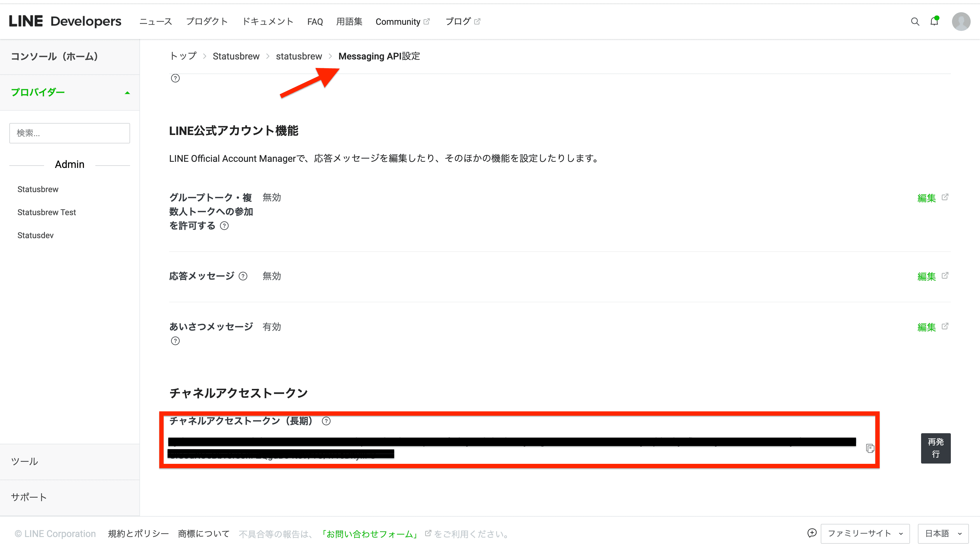The image size is (980, 551).
Task: Click 編集 for 応答メッセージ
Action: pos(926,276)
